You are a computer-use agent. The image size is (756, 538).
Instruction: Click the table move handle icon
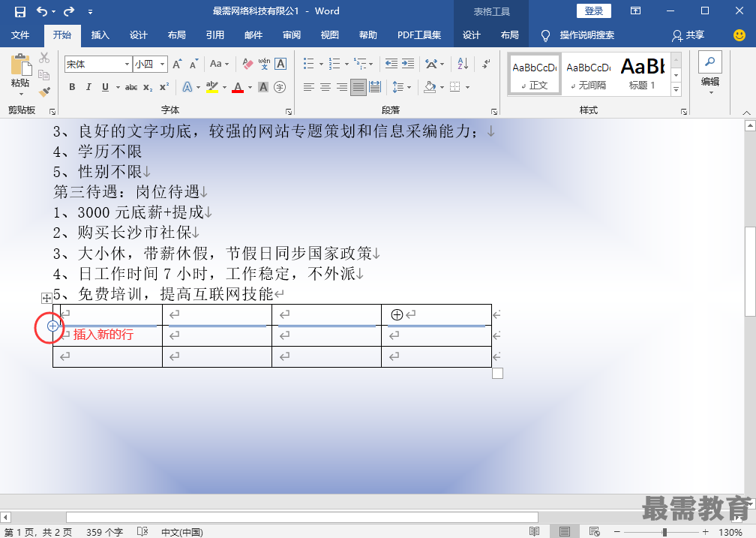pyautogui.click(x=46, y=298)
